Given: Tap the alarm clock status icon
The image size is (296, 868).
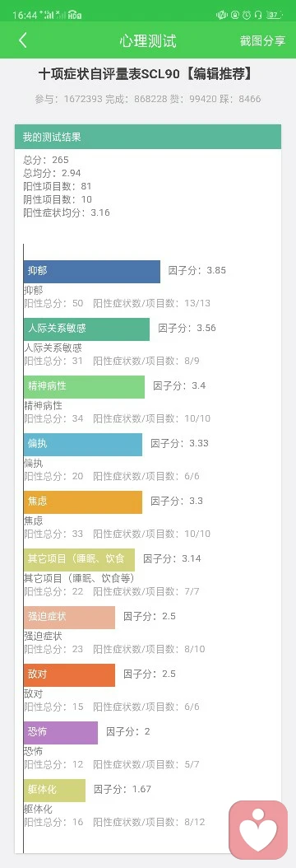Looking at the screenshot, I should (247, 15).
